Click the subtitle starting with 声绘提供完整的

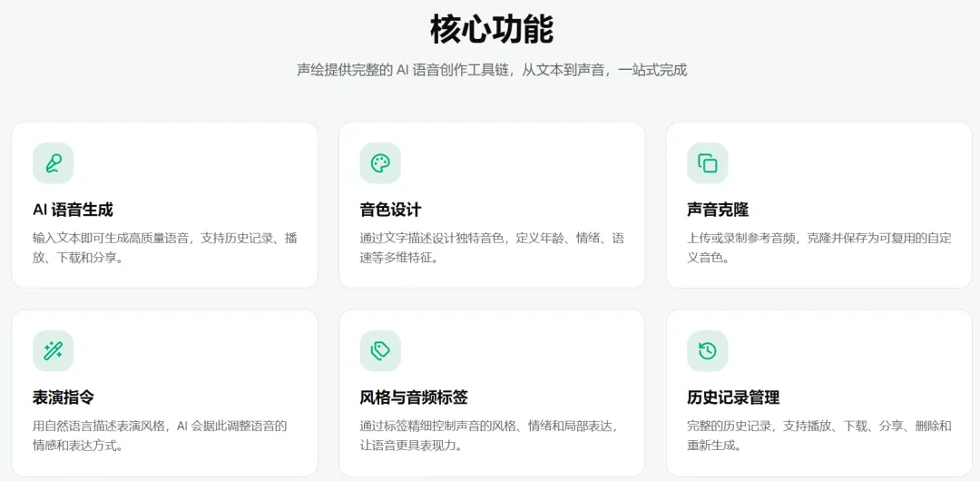pyautogui.click(x=492, y=70)
